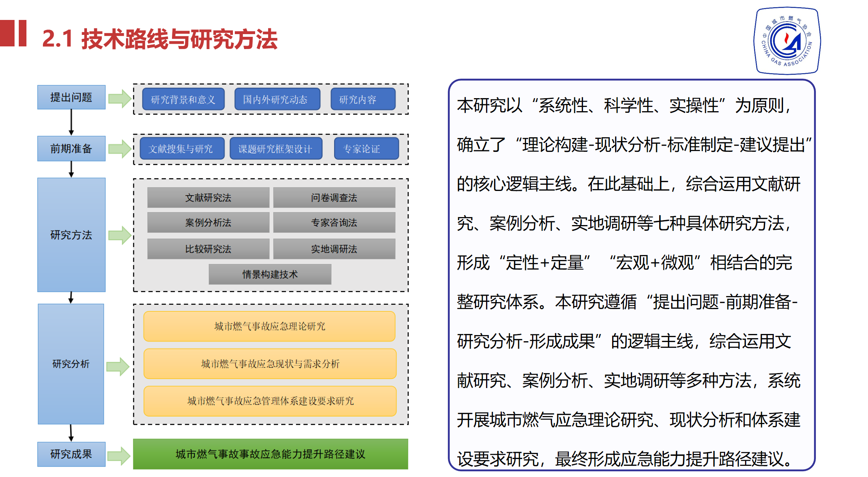
Task: Click the 专家论证 blue box
Action: [366, 148]
